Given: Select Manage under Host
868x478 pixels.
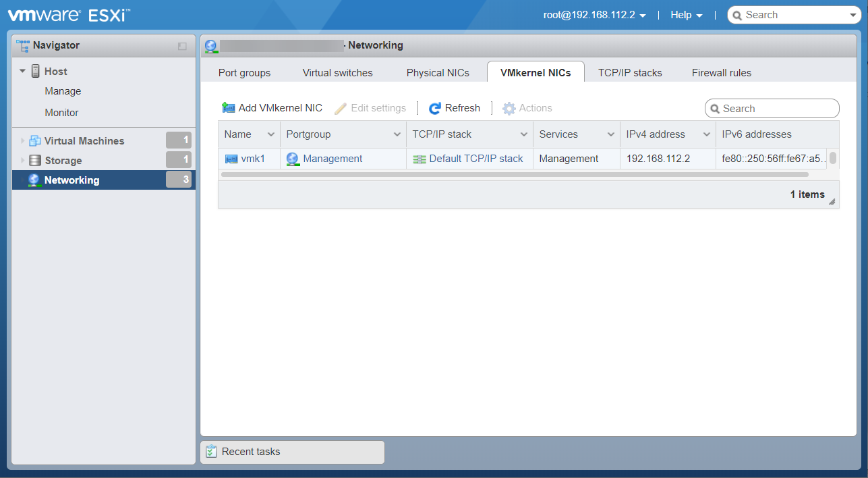Looking at the screenshot, I should (63, 91).
